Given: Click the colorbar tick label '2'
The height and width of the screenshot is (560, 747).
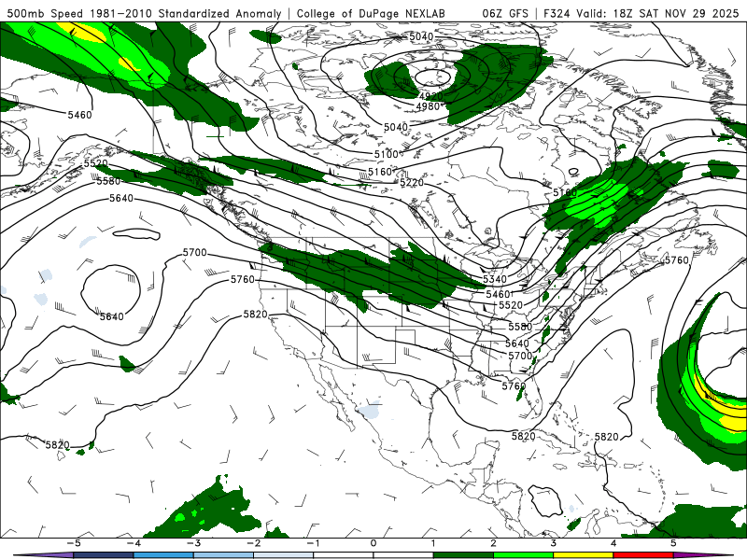Looking at the screenshot, I should pyautogui.click(x=493, y=543).
